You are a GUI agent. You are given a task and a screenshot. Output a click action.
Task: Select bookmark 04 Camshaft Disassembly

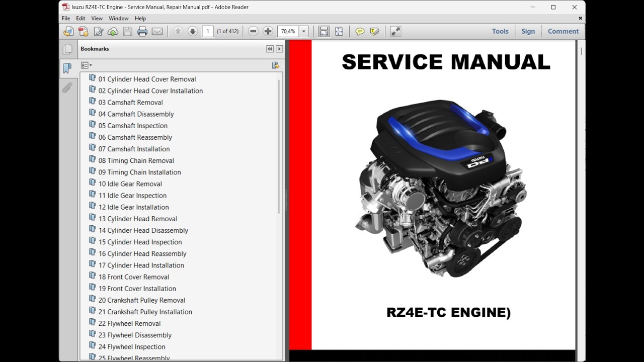click(136, 114)
